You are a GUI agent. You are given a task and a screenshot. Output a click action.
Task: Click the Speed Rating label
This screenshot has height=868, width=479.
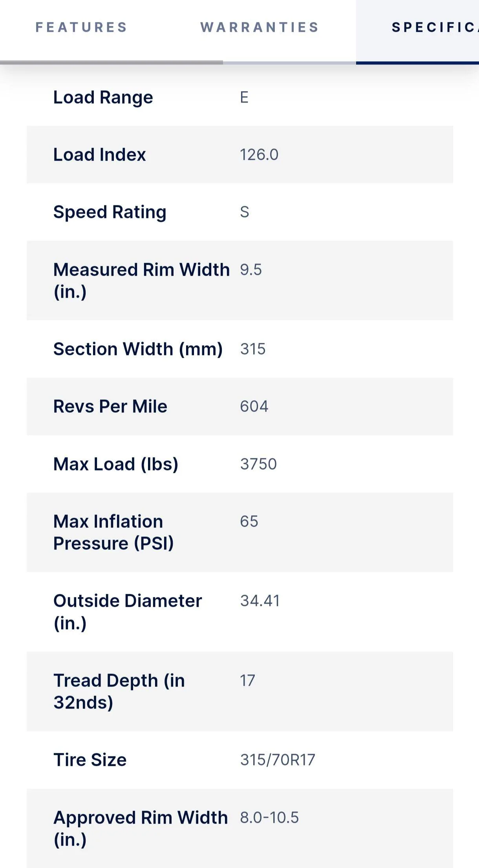(110, 212)
